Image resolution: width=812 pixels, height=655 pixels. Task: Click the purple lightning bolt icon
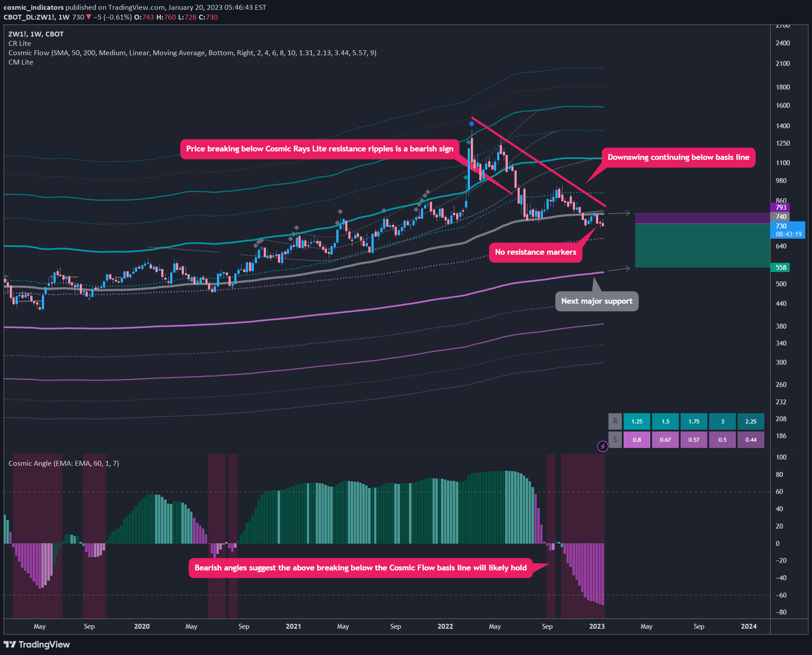pos(603,446)
